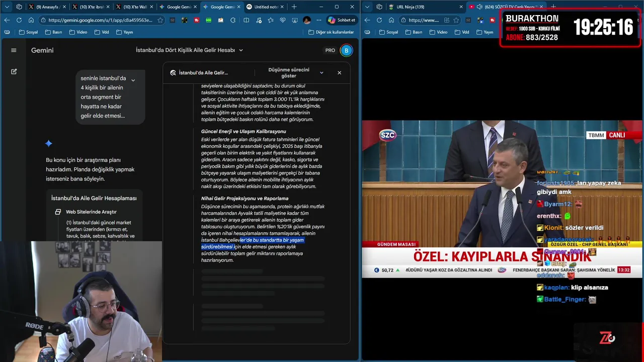Click the İstanbul'da Aile Gelir Hesaplaması plan card title

[x=94, y=198]
